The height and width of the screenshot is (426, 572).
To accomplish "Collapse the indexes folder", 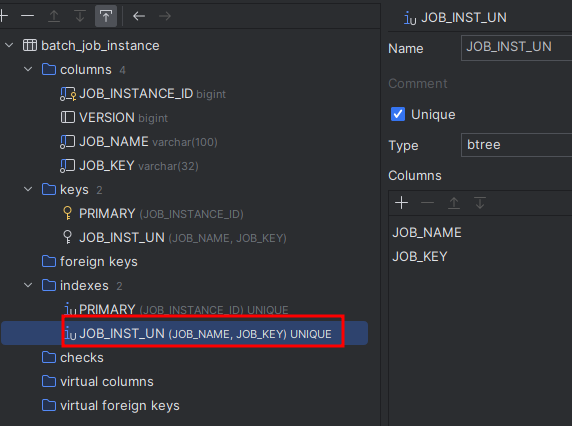I will click(x=28, y=285).
